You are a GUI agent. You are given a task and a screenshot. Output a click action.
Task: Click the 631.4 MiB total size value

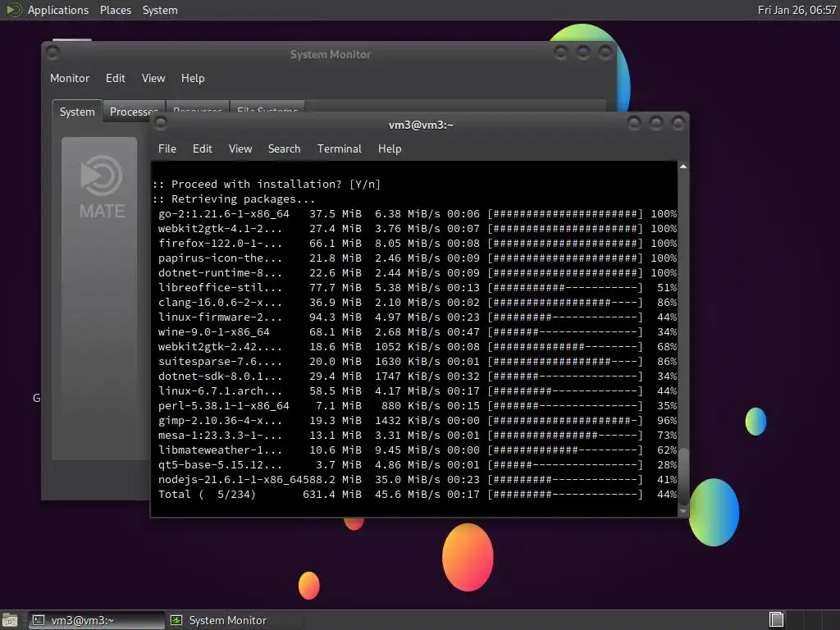pyautogui.click(x=332, y=495)
